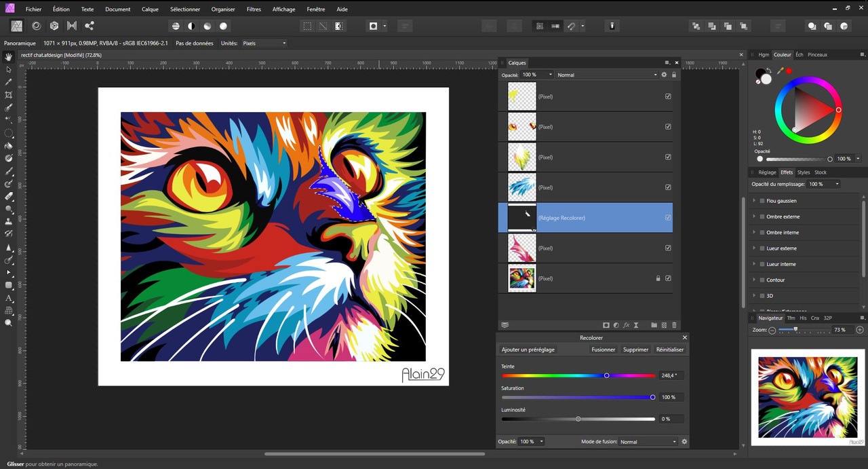Enable the Lueur interne effect

pos(762,264)
